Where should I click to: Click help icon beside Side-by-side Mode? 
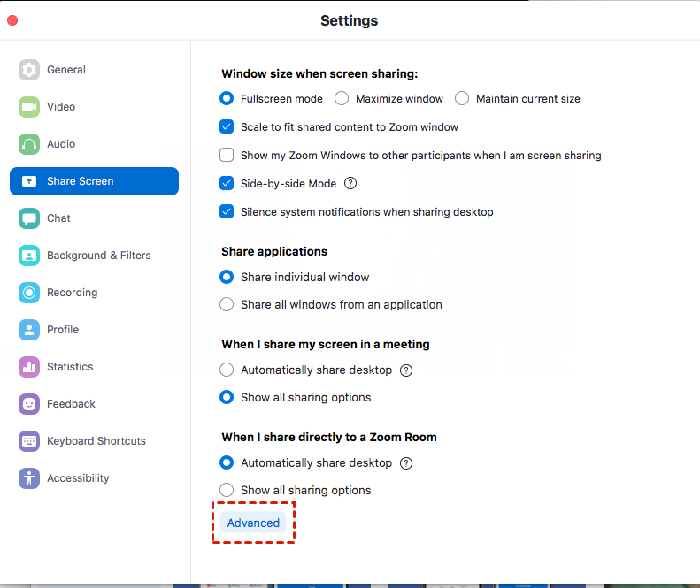click(350, 184)
